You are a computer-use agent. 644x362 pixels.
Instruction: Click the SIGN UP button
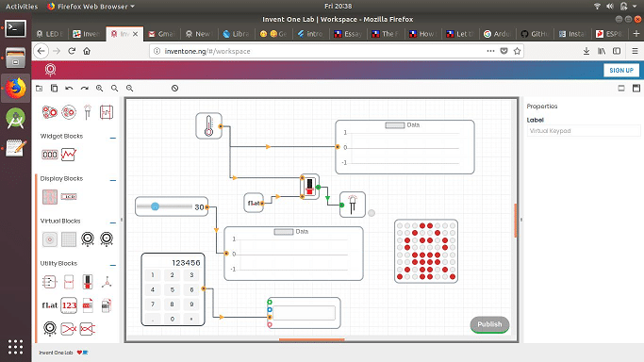click(x=621, y=70)
